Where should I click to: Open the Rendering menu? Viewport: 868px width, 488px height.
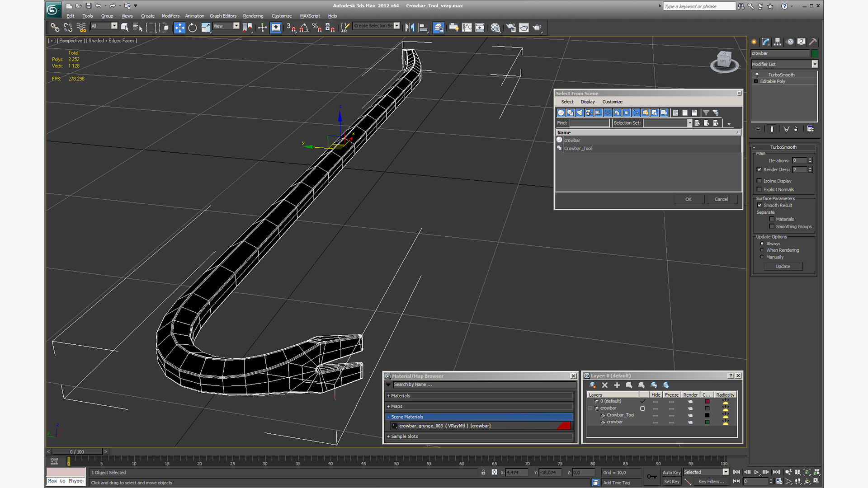253,16
